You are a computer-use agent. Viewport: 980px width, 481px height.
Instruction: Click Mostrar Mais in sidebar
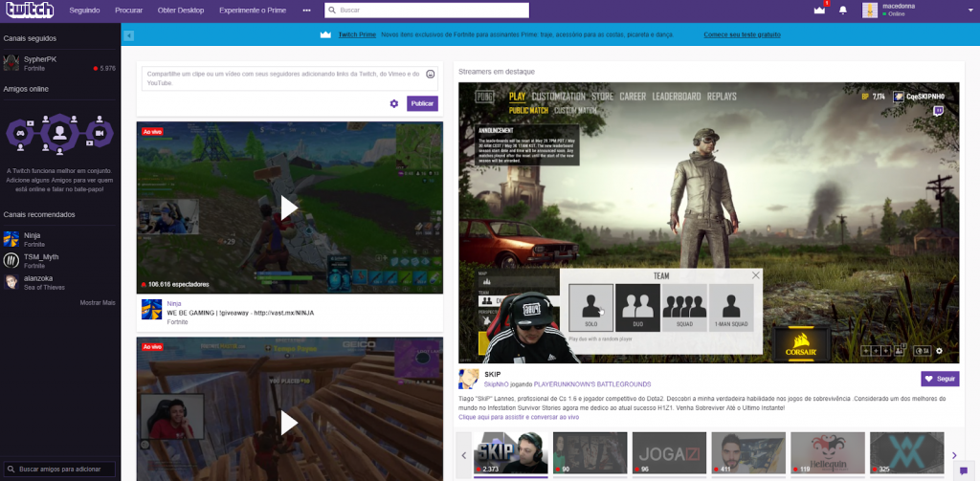pos(98,303)
